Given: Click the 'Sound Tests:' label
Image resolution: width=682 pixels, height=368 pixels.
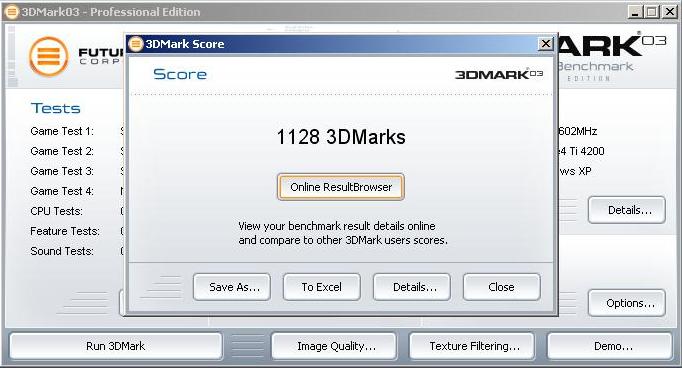Looking at the screenshot, I should pos(62,251).
